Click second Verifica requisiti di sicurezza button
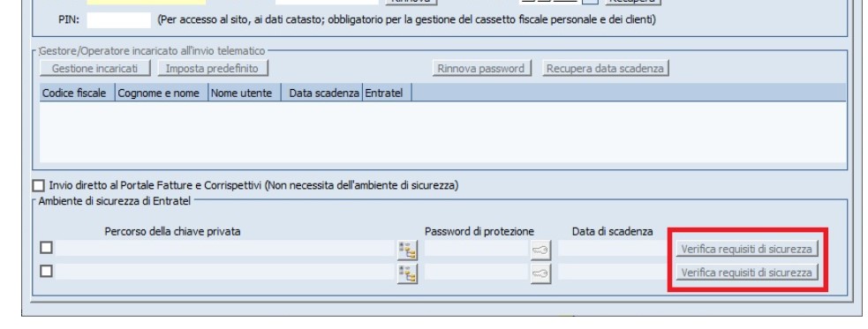This screenshot has height=329, width=868. 746,273
